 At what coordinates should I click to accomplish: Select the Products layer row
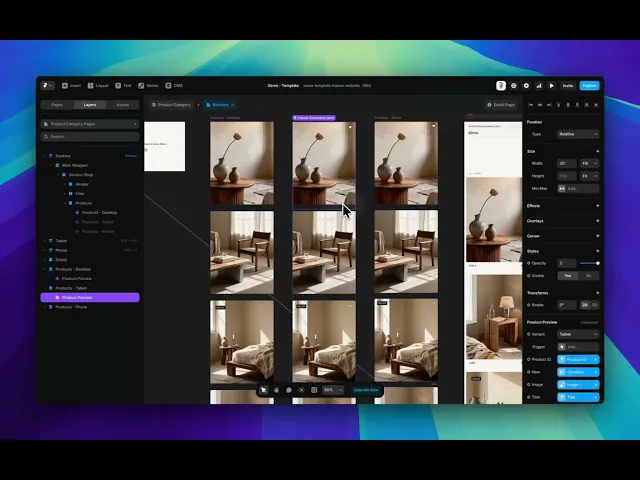click(x=90, y=203)
